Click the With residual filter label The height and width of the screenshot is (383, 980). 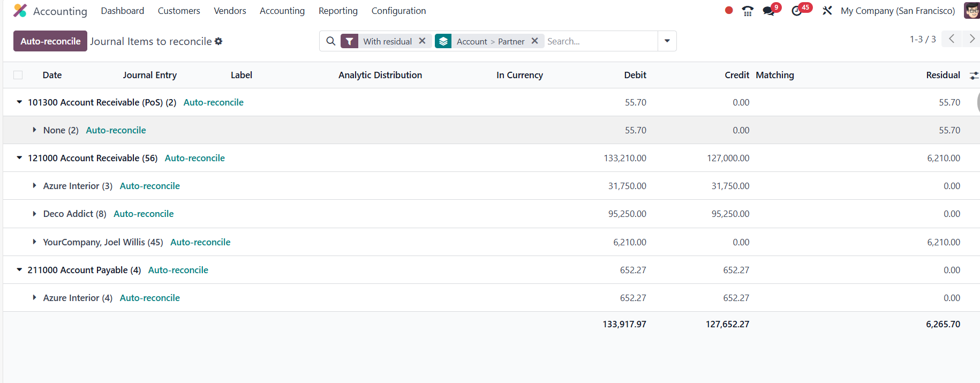click(387, 41)
